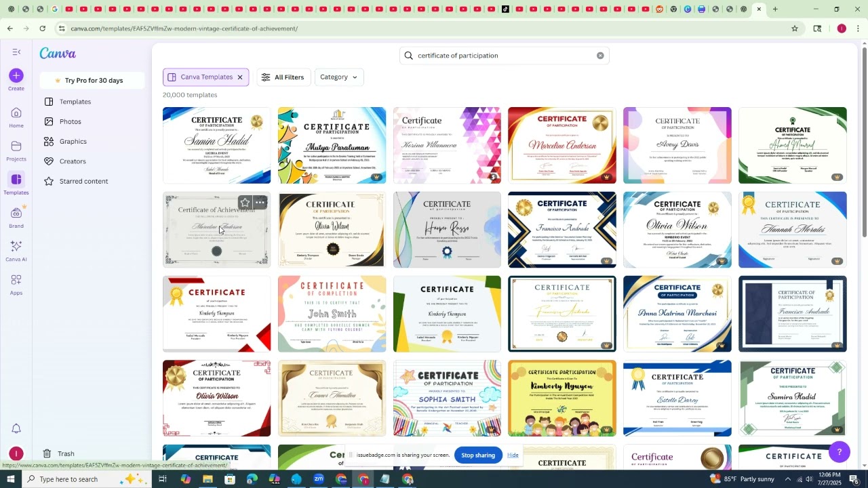This screenshot has width=868, height=488.
Task: Open John Smith certificate of completion
Action: point(332,314)
